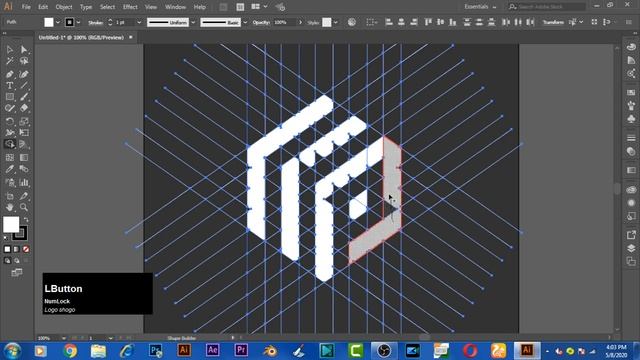Select the Free Transform tool
This screenshot has height=360, width=640.
[x=24, y=133]
